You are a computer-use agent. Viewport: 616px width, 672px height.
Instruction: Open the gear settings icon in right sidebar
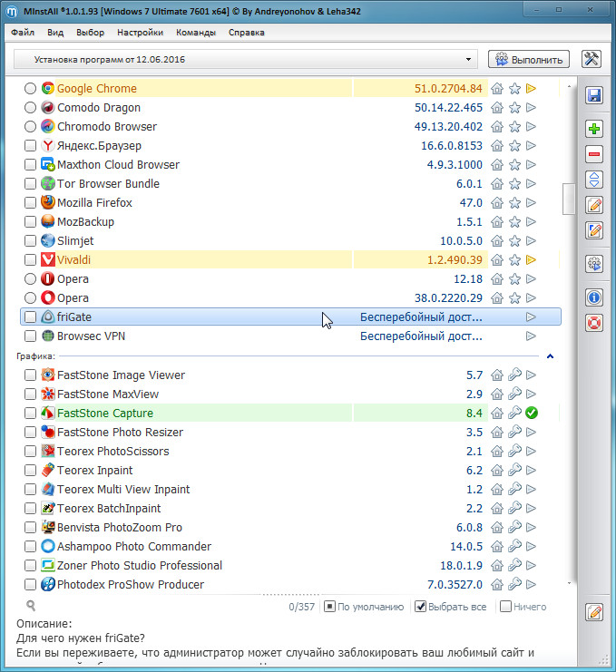point(594,264)
